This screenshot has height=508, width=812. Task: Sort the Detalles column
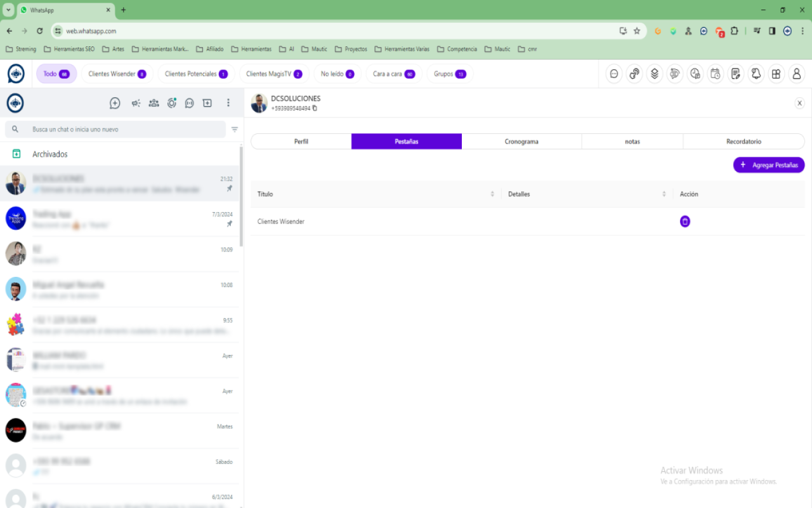coord(664,194)
